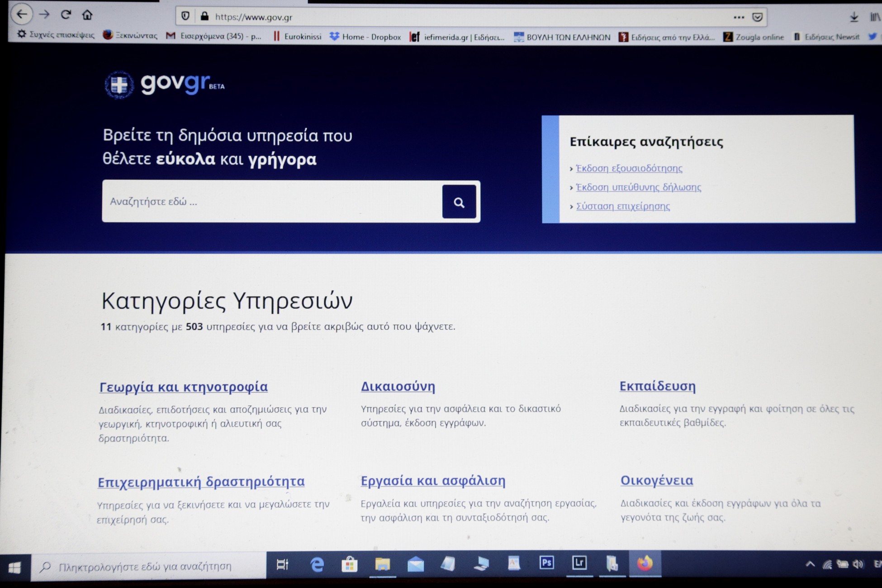Screen dimensions: 882x588
Task: Toggle tracking protection via shield icon
Action: [186, 17]
